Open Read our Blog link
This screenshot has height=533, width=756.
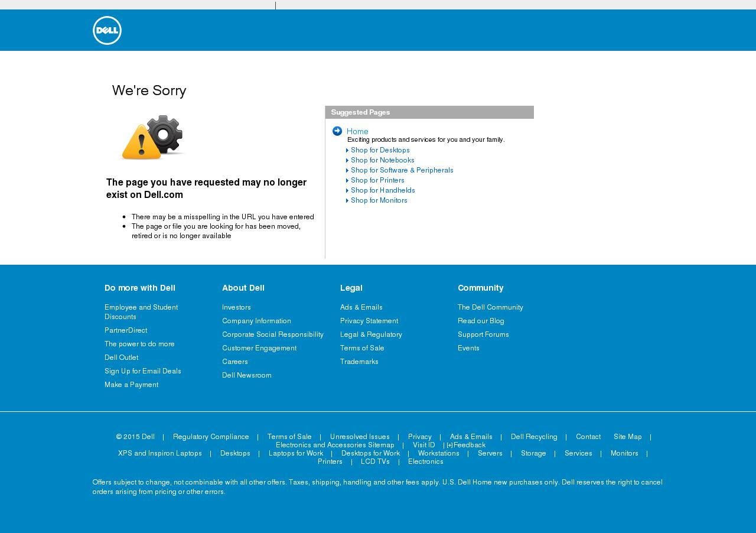click(481, 321)
